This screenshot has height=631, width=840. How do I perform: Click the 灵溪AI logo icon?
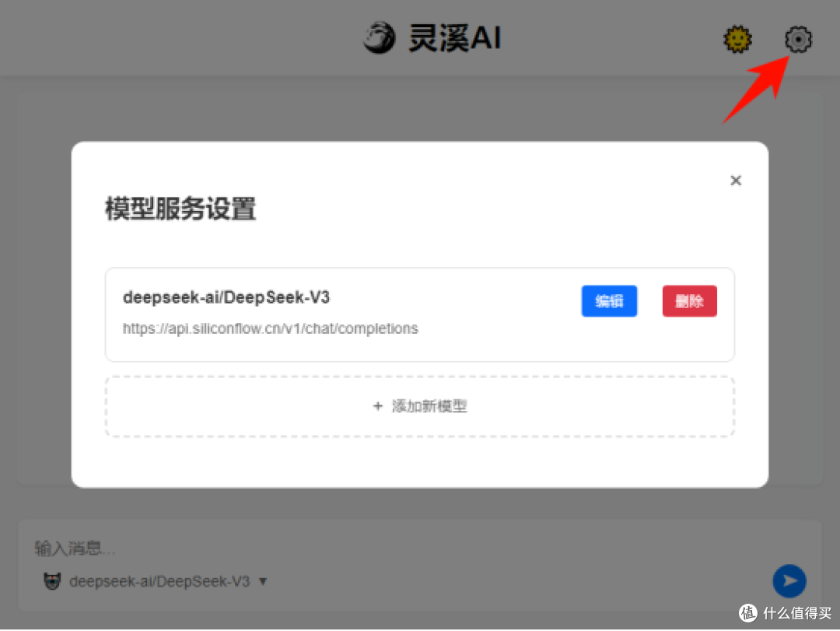pyautogui.click(x=380, y=38)
